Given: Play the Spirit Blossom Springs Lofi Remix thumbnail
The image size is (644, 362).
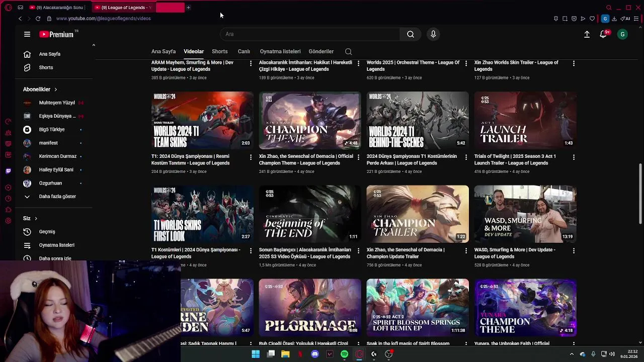Looking at the screenshot, I should pos(418,307).
